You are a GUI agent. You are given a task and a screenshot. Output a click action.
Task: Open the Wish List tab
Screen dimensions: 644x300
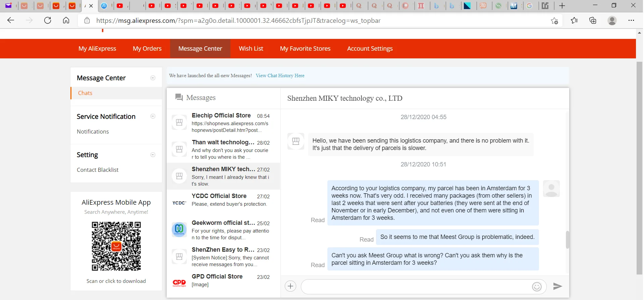pyautogui.click(x=251, y=49)
